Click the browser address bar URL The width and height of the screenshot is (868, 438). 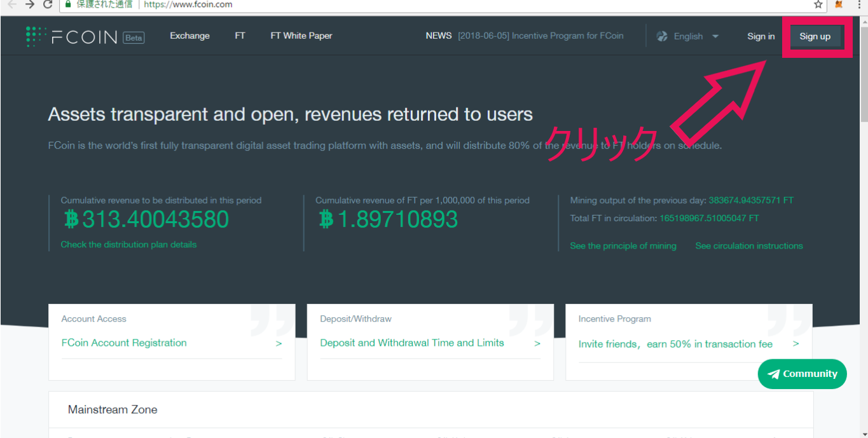click(x=188, y=4)
